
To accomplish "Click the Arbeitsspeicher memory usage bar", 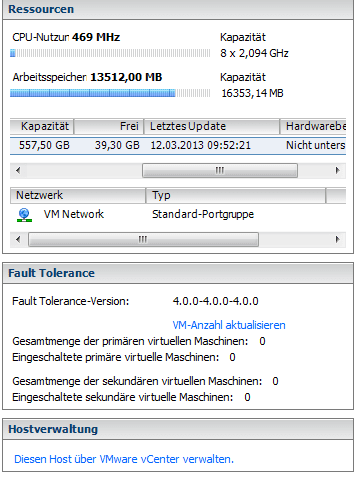I will click(110, 93).
